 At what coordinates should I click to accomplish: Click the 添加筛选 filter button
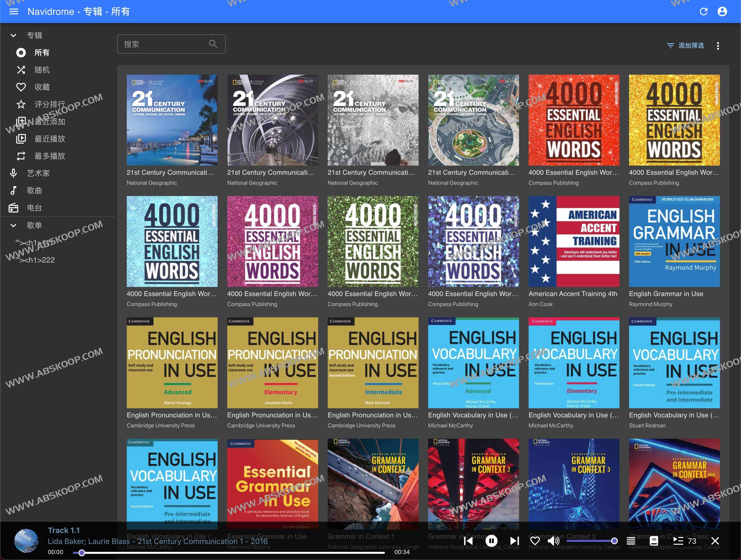685,45
